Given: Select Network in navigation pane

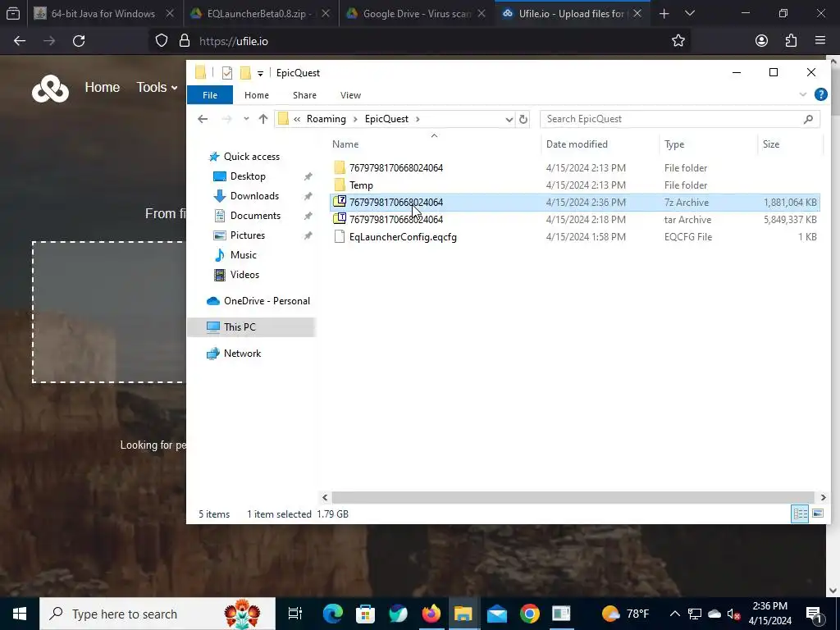Looking at the screenshot, I should coord(242,354).
